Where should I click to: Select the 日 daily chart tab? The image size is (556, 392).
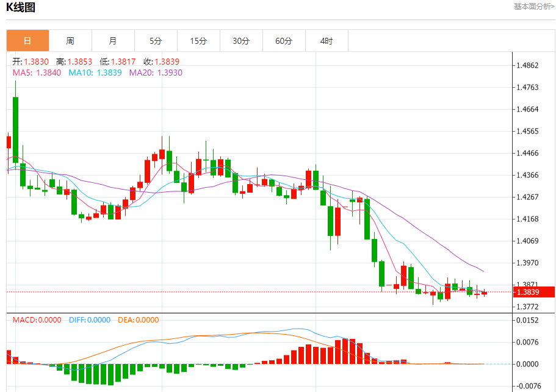(27, 41)
